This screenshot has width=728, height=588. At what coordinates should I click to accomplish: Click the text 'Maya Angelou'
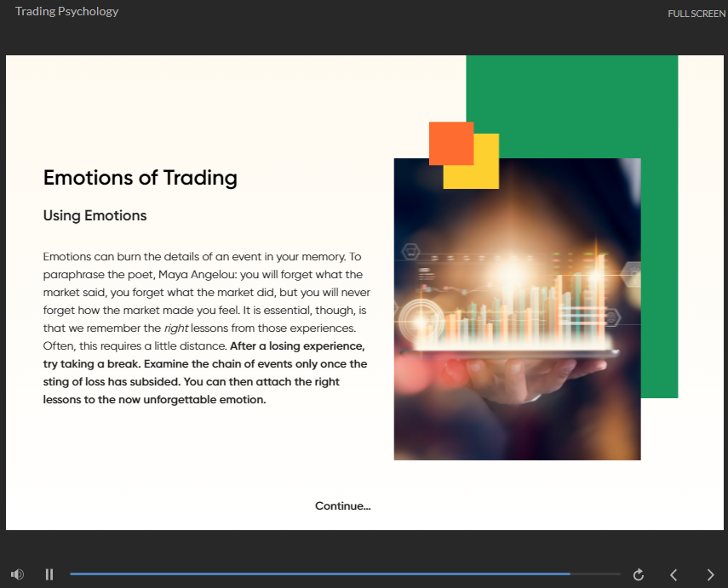(x=198, y=275)
